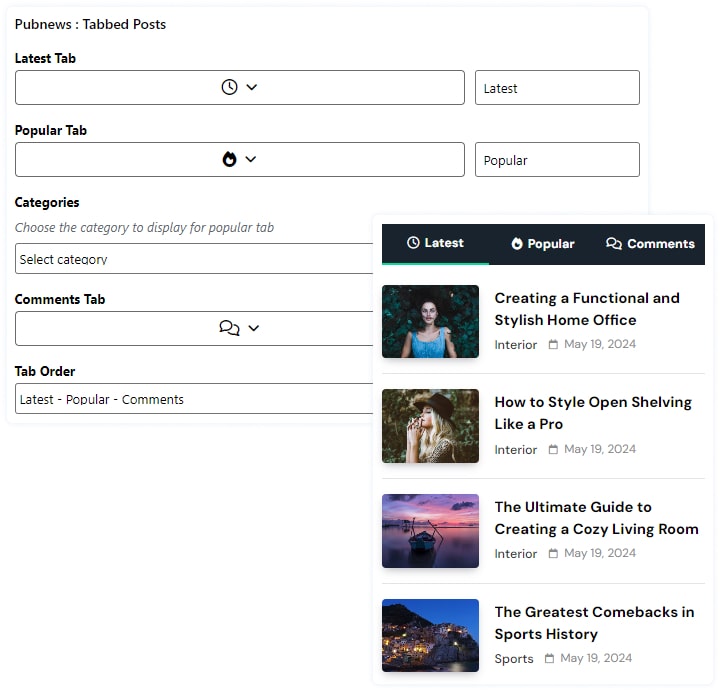The image size is (720, 691).
Task: Click the calendar icon beside the Sports History post date
Action: pos(549,658)
